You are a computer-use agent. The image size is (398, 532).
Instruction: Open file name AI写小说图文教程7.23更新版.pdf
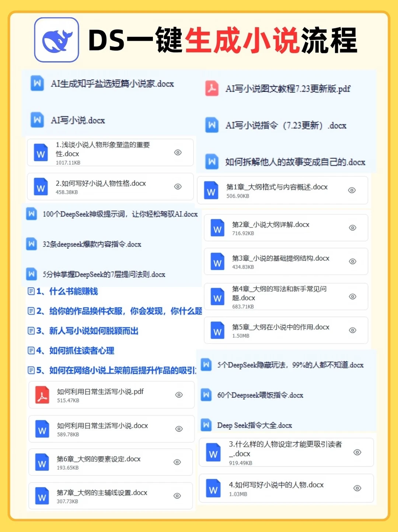click(x=288, y=88)
